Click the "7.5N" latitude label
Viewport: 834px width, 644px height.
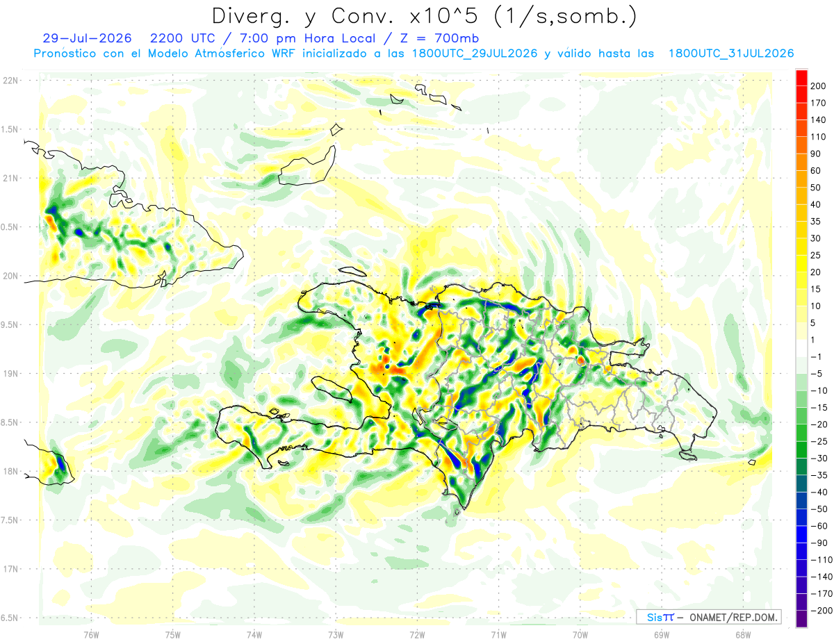10,520
